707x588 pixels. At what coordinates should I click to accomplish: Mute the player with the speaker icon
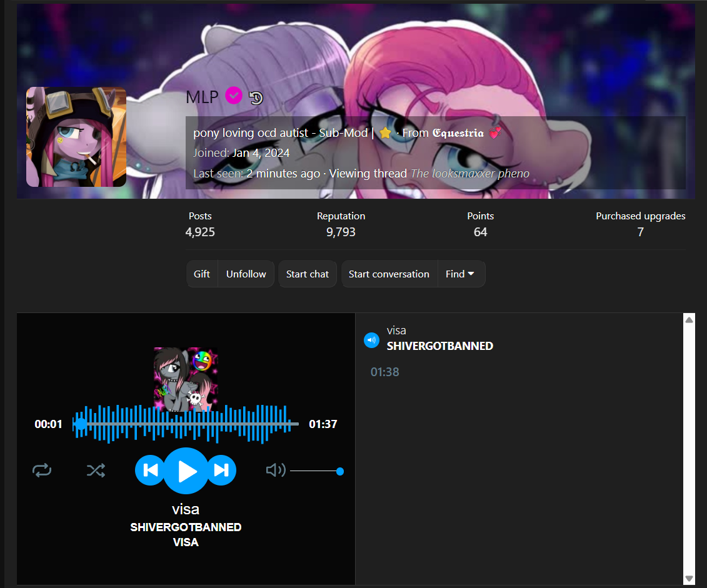[x=276, y=471]
